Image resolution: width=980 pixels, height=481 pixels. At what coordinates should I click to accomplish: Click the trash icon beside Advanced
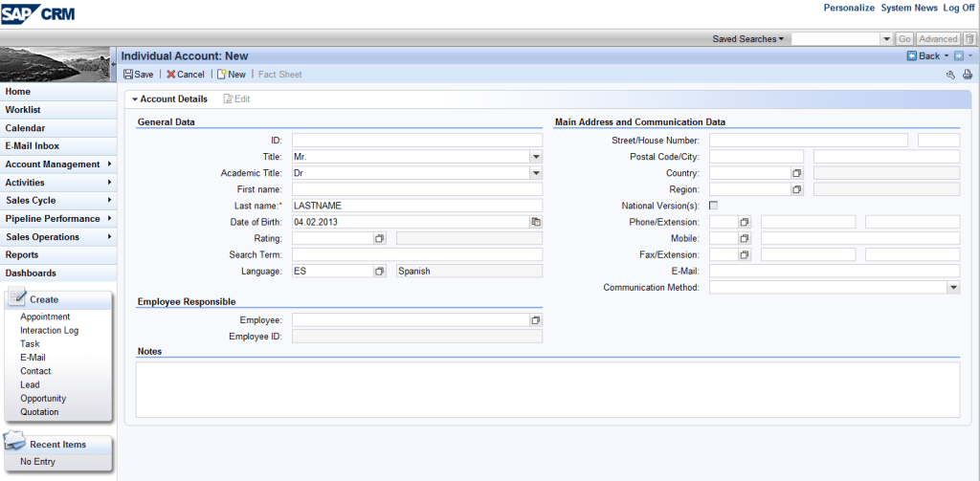(969, 39)
